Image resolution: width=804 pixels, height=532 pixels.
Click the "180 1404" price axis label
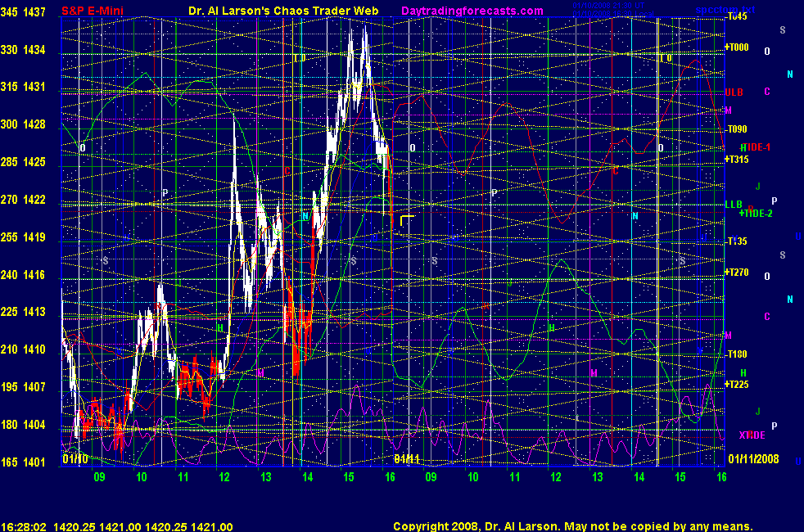pos(23,424)
